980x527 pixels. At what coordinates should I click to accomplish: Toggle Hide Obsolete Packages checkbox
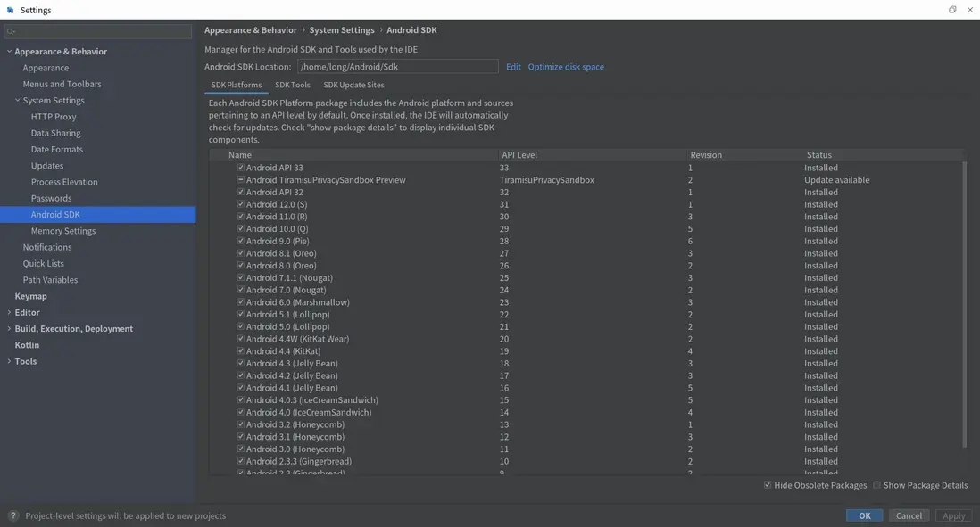pyautogui.click(x=768, y=485)
